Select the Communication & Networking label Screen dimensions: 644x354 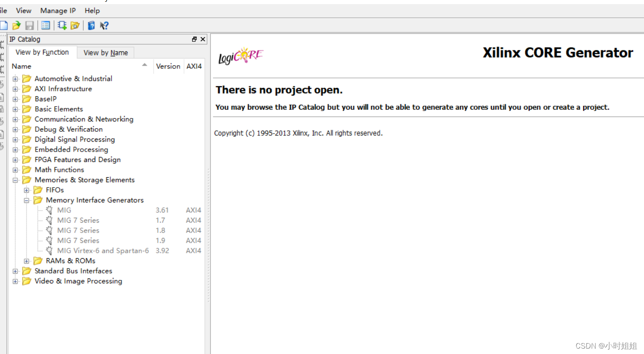tap(84, 119)
